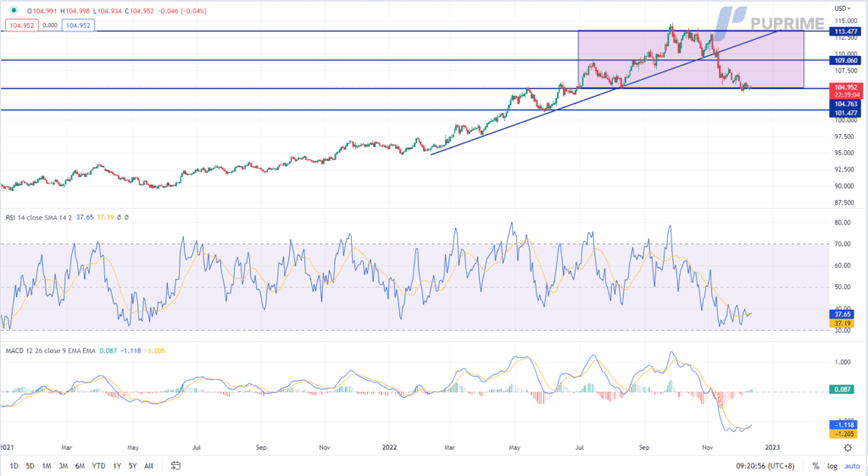Image resolution: width=868 pixels, height=476 pixels.
Task: Open the USD currency dropdown
Action: pyautogui.click(x=843, y=8)
